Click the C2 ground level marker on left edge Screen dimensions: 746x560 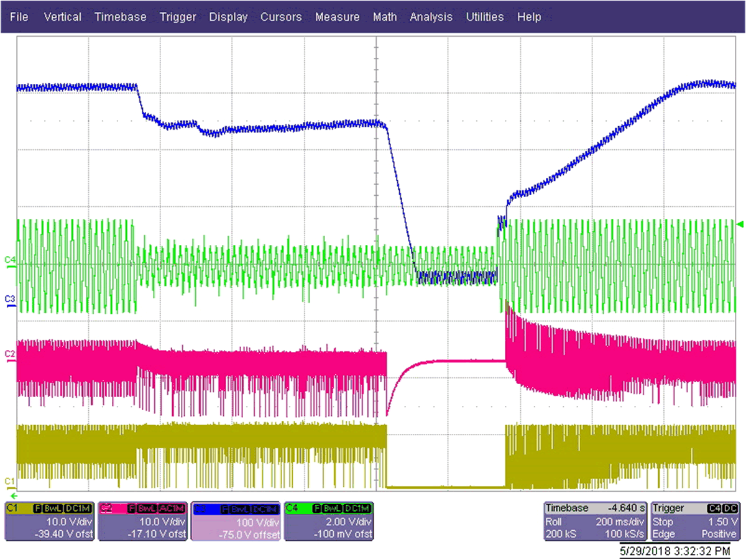point(9,354)
